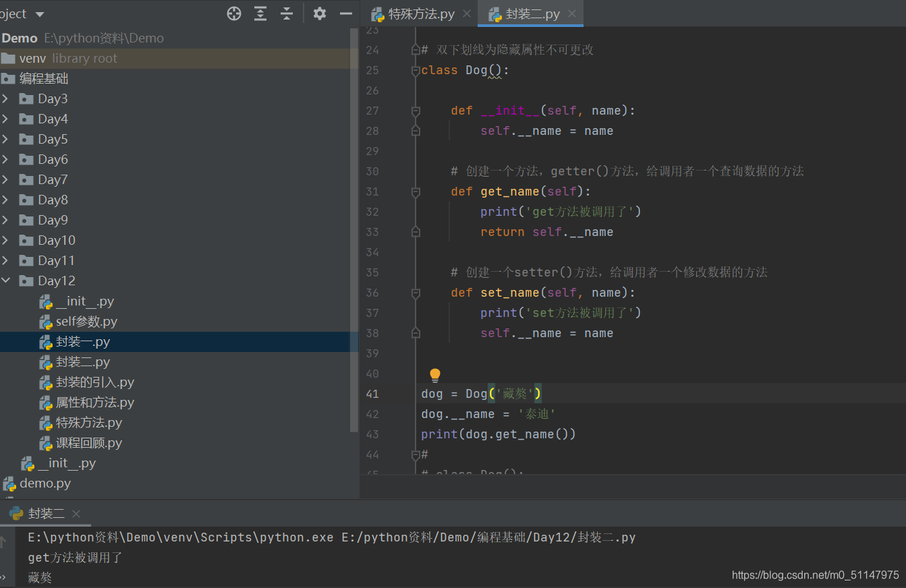Screen dimensions: 906x588
Task: Select the Day10 folder icon
Action: point(26,241)
